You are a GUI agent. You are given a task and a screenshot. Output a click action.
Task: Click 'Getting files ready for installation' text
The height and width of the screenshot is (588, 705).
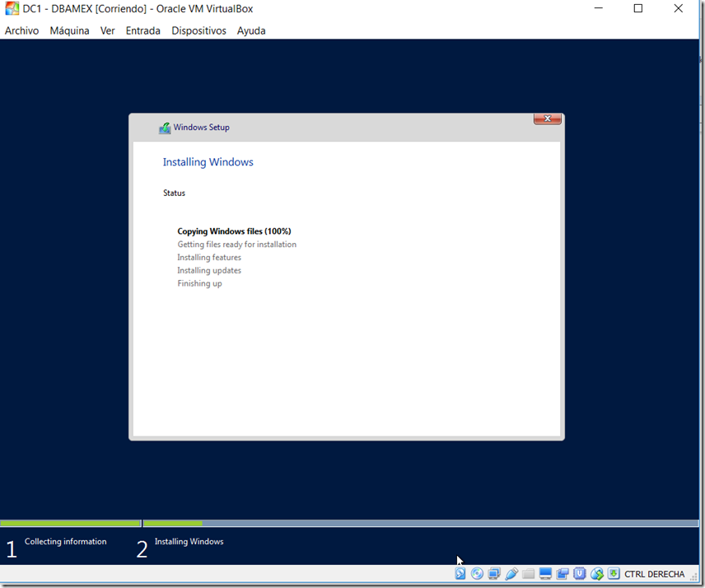click(x=237, y=244)
